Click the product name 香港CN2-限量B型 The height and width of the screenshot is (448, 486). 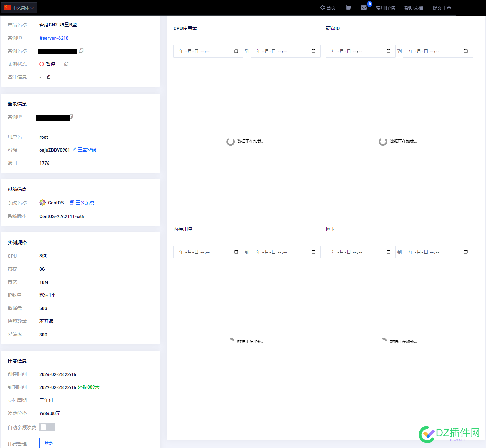pyautogui.click(x=58, y=25)
